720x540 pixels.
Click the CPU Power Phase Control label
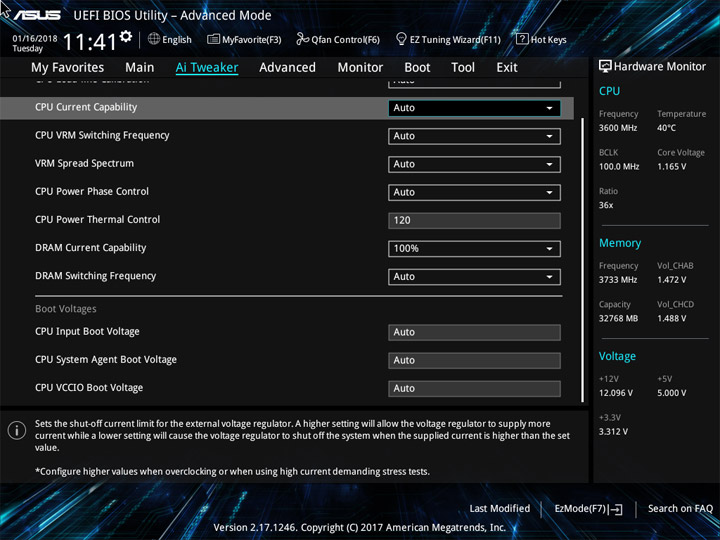92,191
